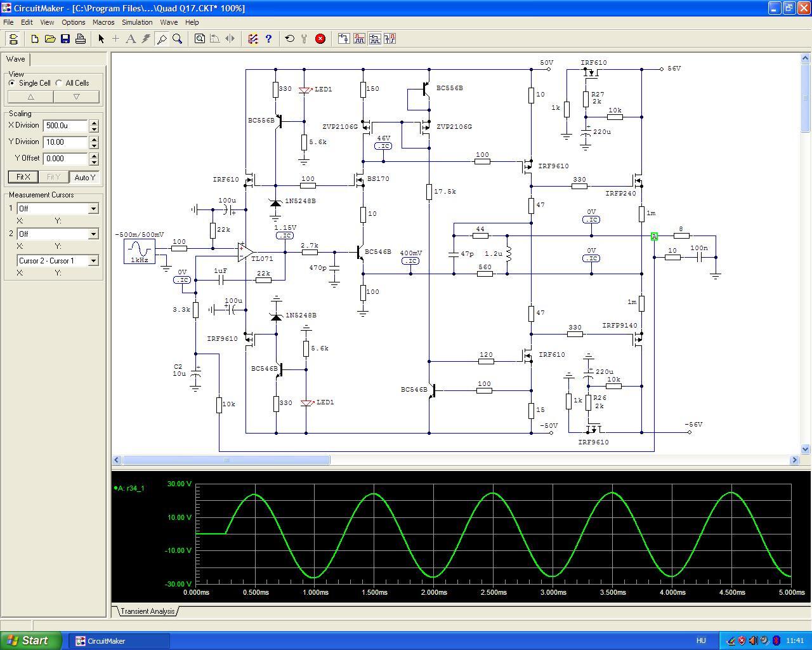Switch to the Transient Analysis tab

point(147,611)
